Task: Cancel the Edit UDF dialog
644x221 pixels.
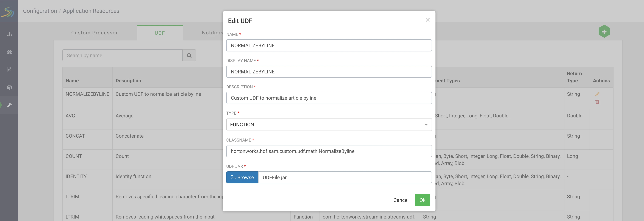Action: tap(401, 200)
